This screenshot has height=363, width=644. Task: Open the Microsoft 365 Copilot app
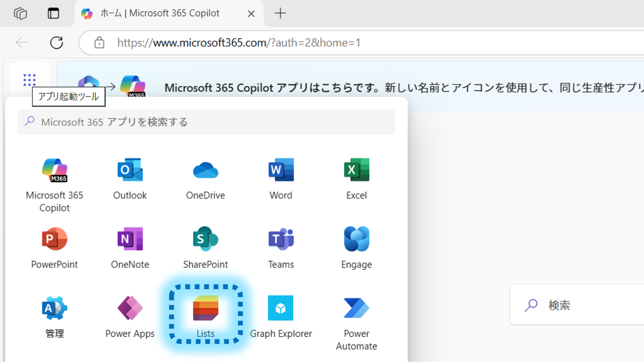[x=54, y=185]
